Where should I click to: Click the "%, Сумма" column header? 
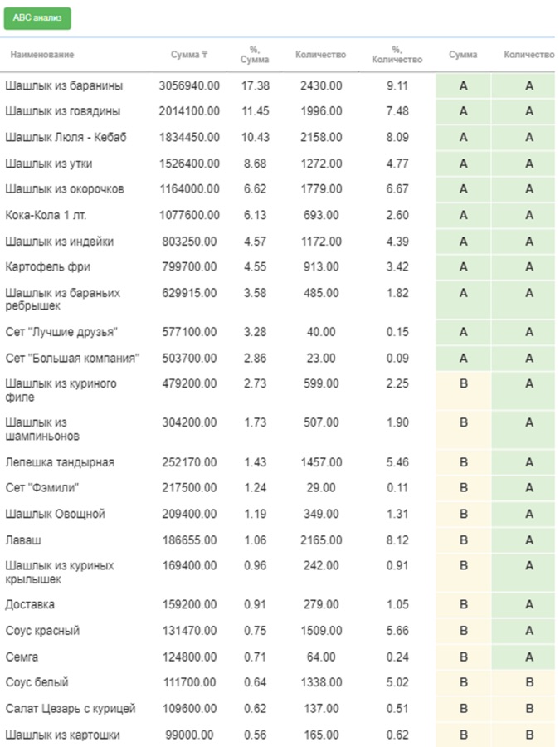pyautogui.click(x=254, y=55)
